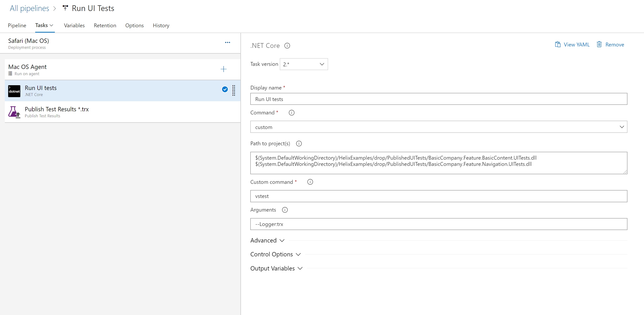Click info icon beside Path to project(s)
The width and height of the screenshot is (644, 315).
pyautogui.click(x=298, y=144)
